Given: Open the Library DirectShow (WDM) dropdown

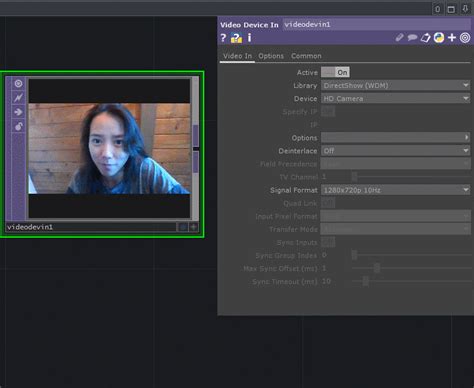Looking at the screenshot, I should (x=395, y=86).
